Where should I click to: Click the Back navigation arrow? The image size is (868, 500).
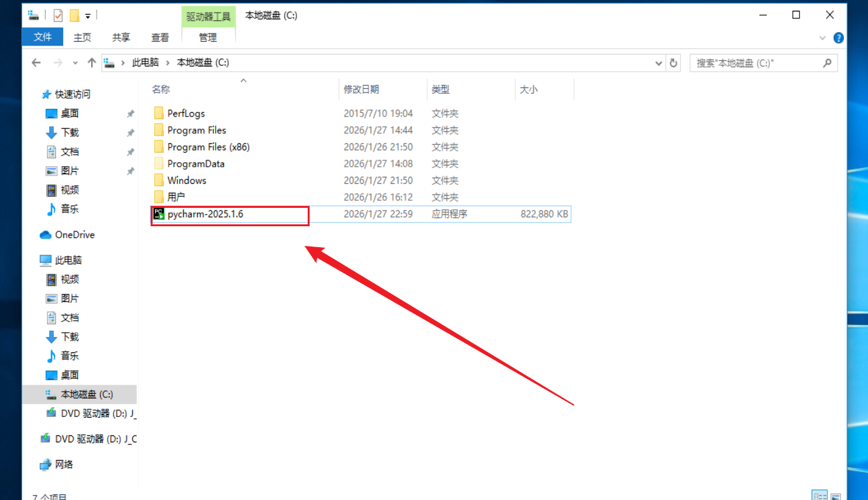pyautogui.click(x=36, y=63)
